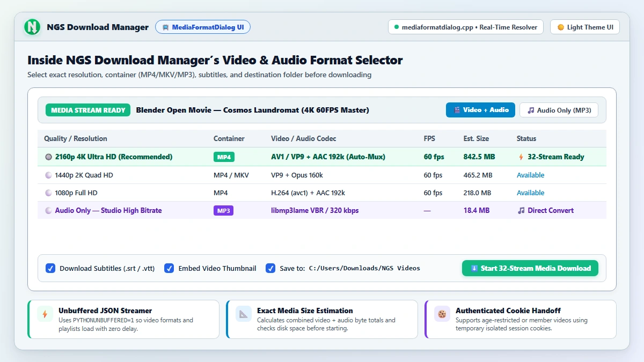Image resolution: width=644 pixels, height=362 pixels.
Task: Click the 465.2 MB size value
Action: click(x=478, y=175)
